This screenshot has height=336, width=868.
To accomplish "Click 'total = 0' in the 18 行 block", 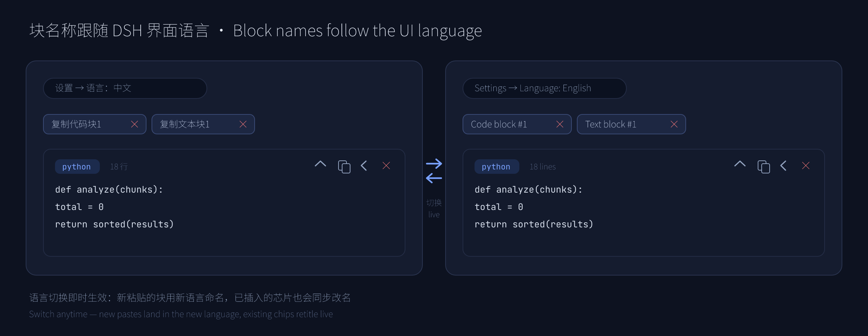I will coord(79,207).
